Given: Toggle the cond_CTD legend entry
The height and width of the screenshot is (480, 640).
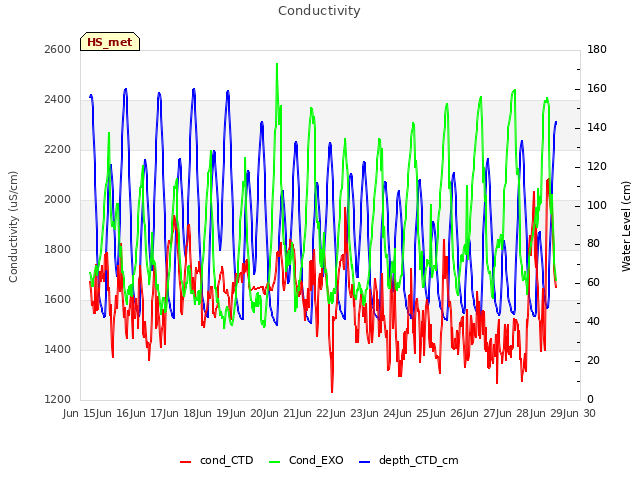Looking at the screenshot, I should (217, 460).
